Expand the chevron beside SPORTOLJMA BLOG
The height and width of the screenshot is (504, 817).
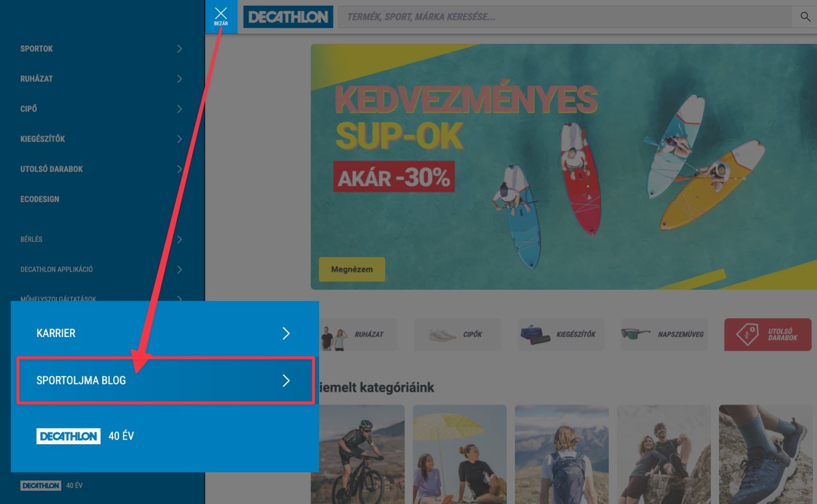click(286, 380)
